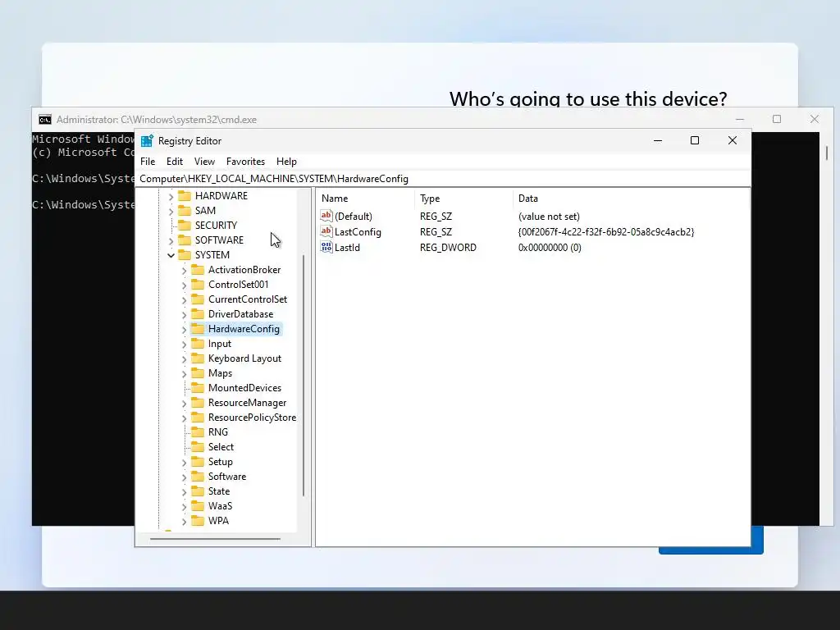Expand the ResourcePolicyStore key
This screenshot has width=840, height=630.
[x=185, y=418]
